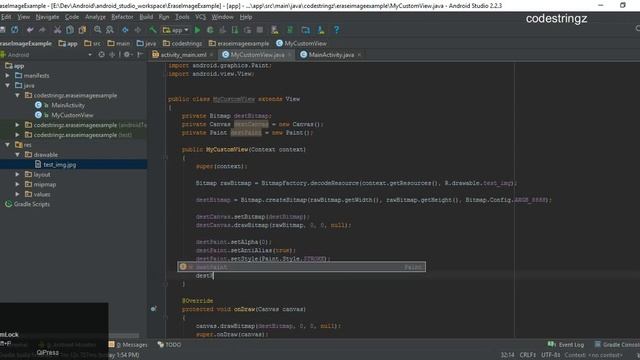Select the MyCustomView.java tab
The width and height of the screenshot is (640, 360).
tap(257, 55)
